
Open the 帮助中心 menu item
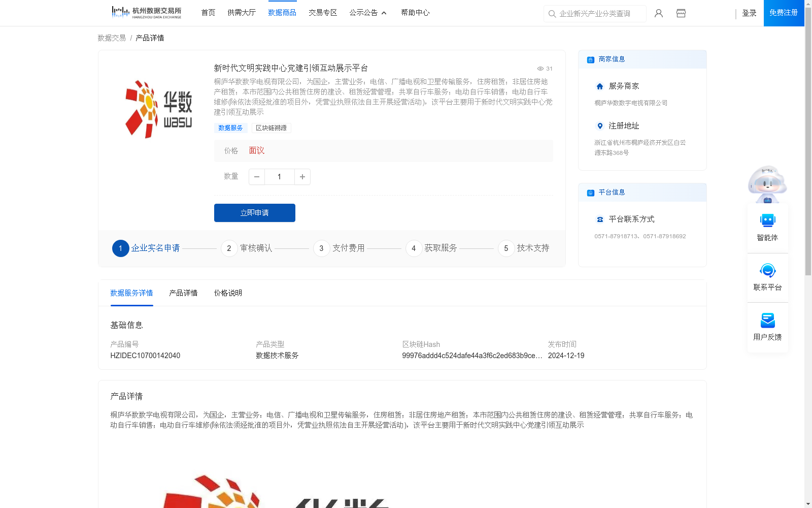tap(415, 13)
